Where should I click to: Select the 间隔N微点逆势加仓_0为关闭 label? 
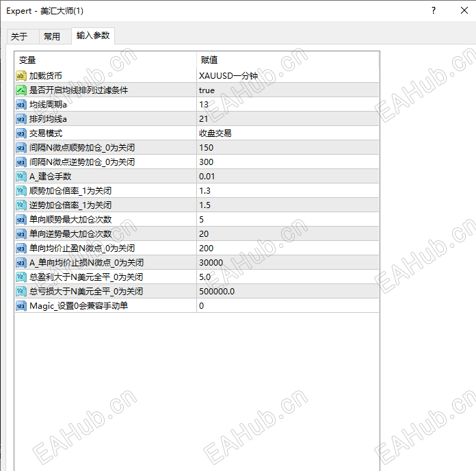[x=82, y=162]
